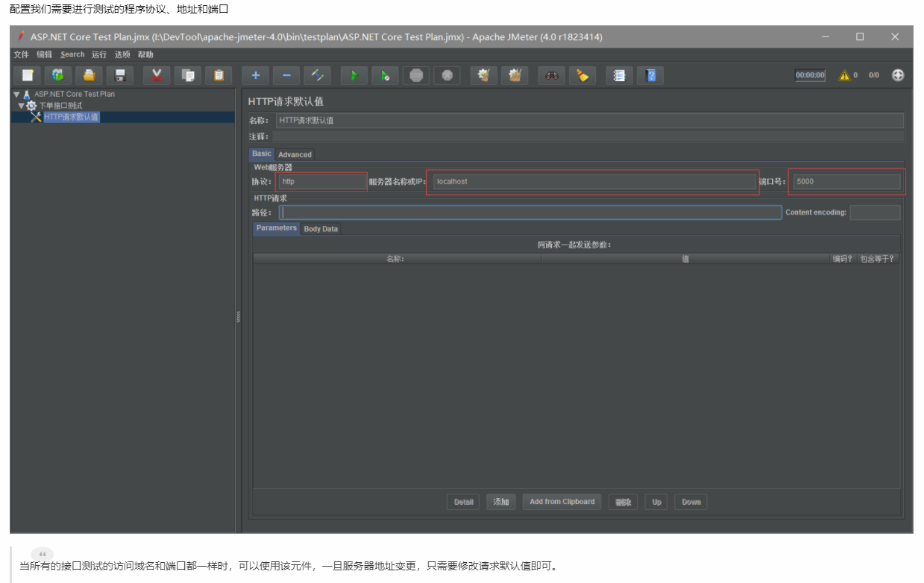Click the JMeter feather title bar icon
Image resolution: width=924 pixels, height=583 pixels.
(x=21, y=37)
